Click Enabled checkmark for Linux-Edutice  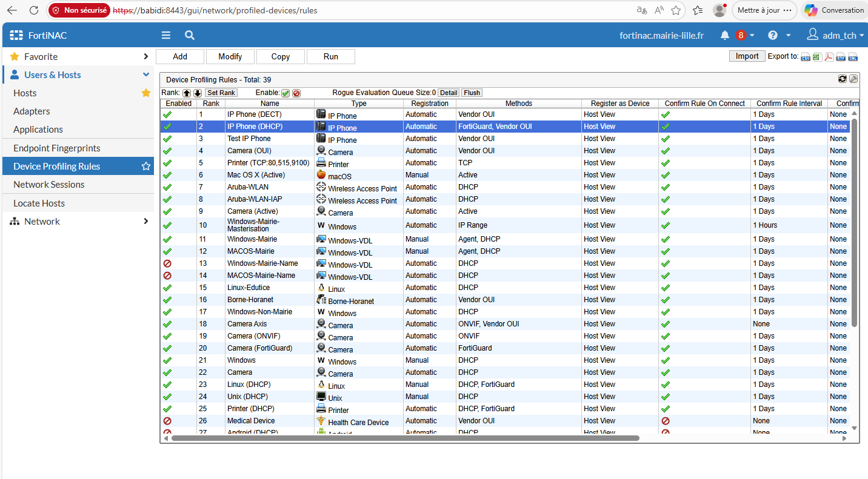click(168, 288)
